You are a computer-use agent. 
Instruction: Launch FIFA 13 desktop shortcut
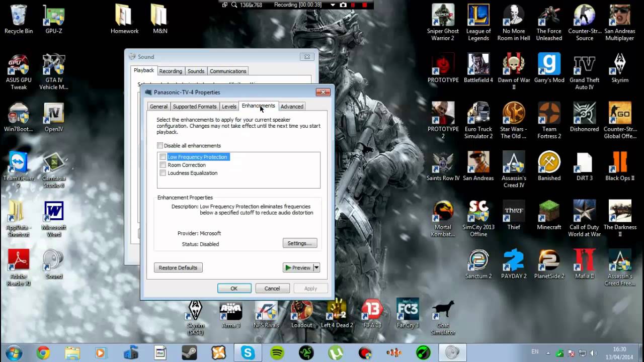pyautogui.click(x=372, y=313)
